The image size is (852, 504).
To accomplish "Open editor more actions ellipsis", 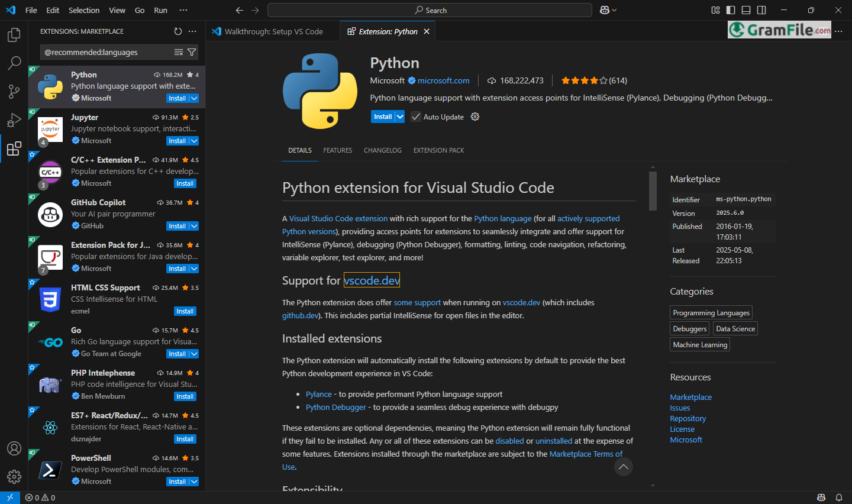I will 838,31.
